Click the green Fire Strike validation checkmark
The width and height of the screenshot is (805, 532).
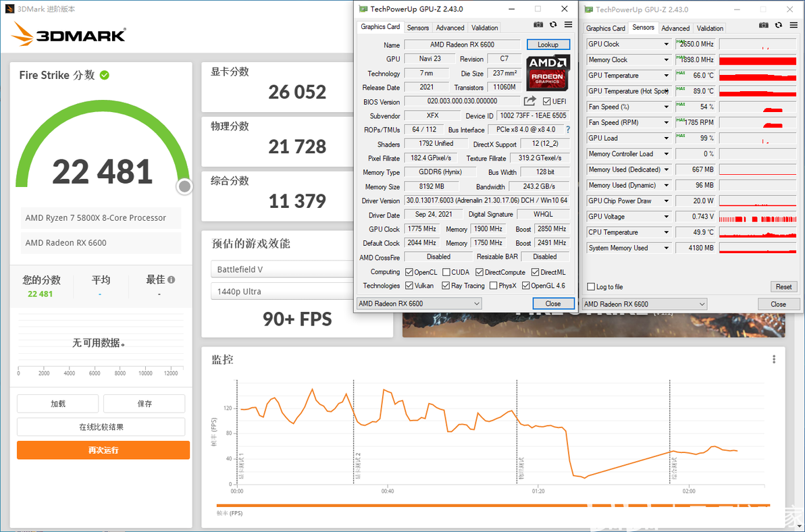coord(105,75)
